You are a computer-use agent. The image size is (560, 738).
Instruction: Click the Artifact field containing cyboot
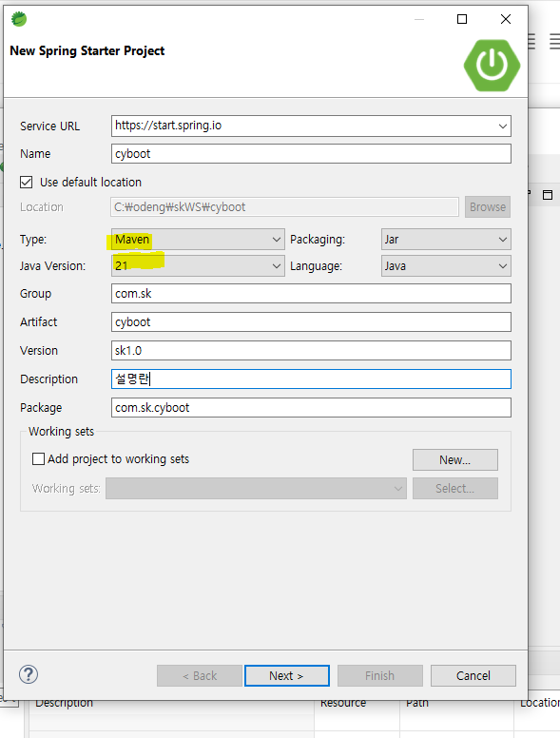311,322
